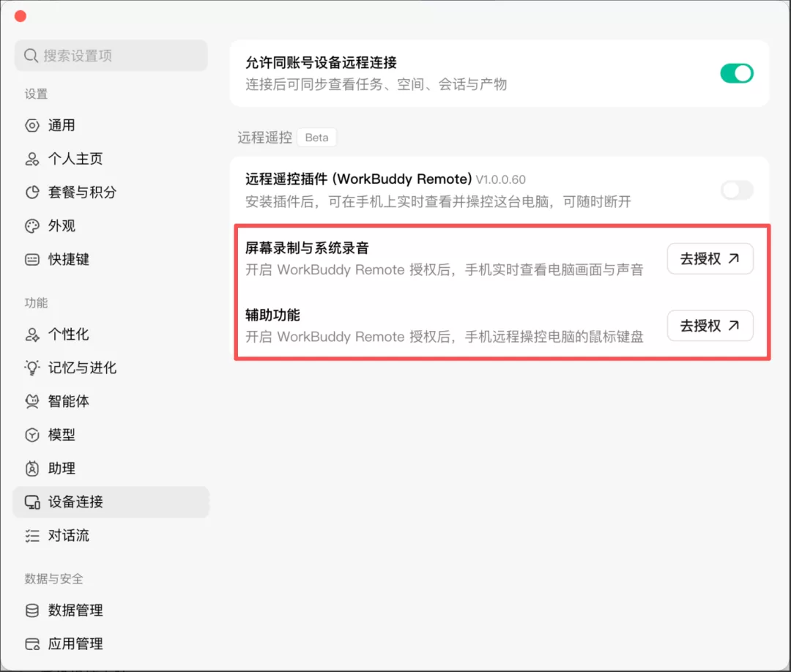Screen dimensions: 791x672
Task: Click 去授权 for 屏幕录制与系统录音
Action: [710, 258]
